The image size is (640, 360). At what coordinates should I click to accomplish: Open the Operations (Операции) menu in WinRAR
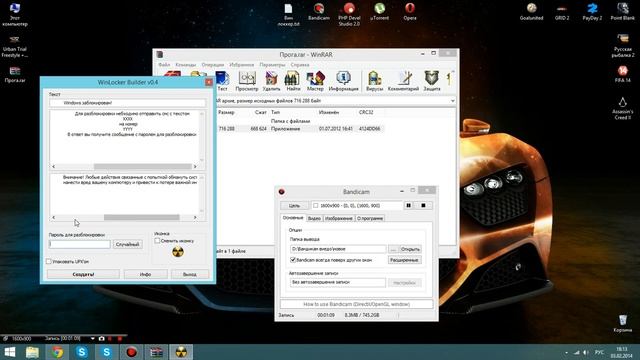213,64
